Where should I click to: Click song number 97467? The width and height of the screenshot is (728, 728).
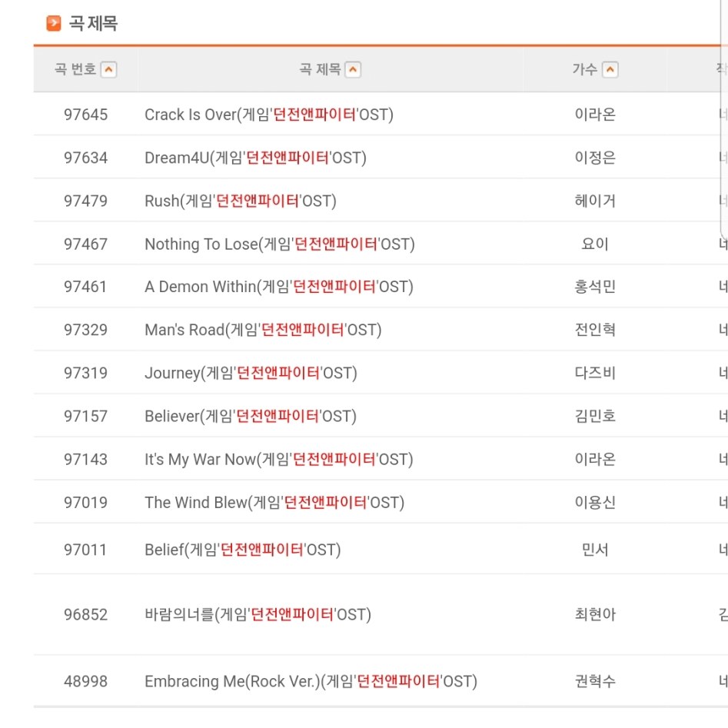pos(85,244)
